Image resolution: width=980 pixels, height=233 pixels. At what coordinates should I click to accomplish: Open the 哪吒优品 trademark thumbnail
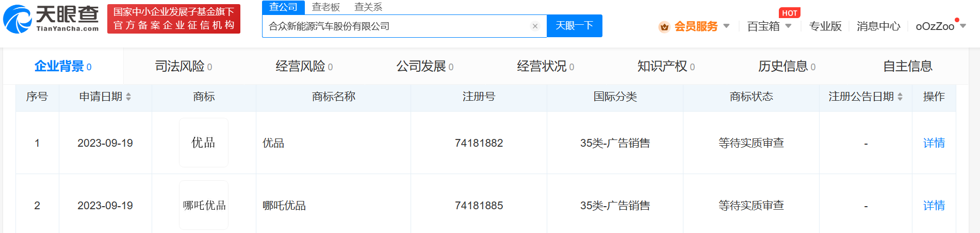pyautogui.click(x=204, y=205)
